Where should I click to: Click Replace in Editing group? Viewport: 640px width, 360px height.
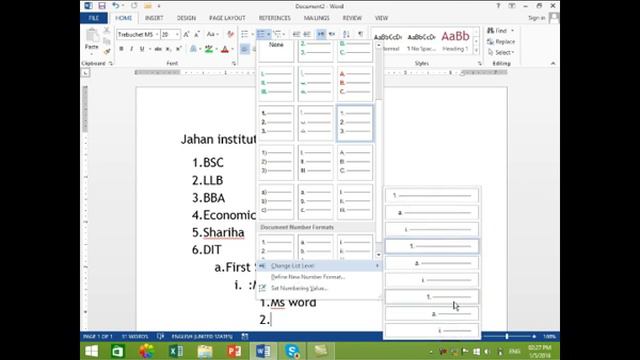[x=501, y=42]
